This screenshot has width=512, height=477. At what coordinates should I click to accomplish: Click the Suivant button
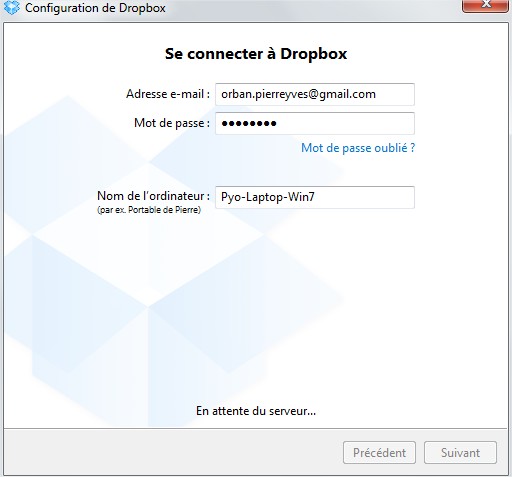point(460,453)
